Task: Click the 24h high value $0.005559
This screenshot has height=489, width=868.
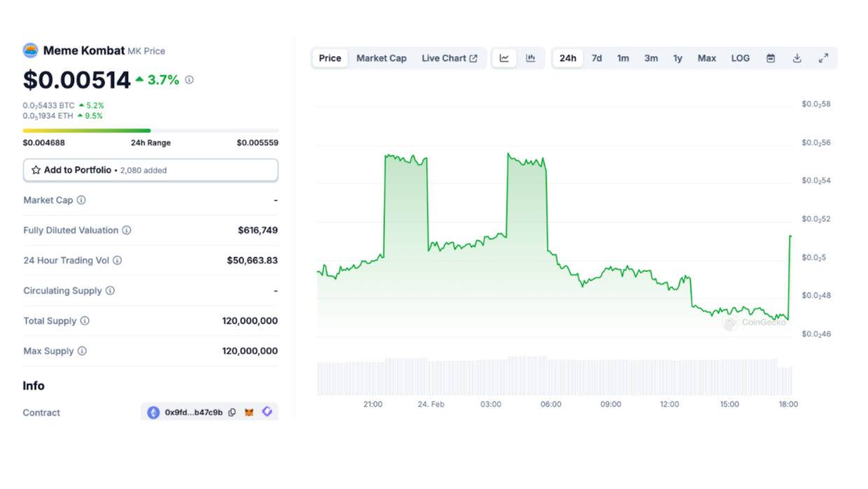Action: tap(257, 143)
